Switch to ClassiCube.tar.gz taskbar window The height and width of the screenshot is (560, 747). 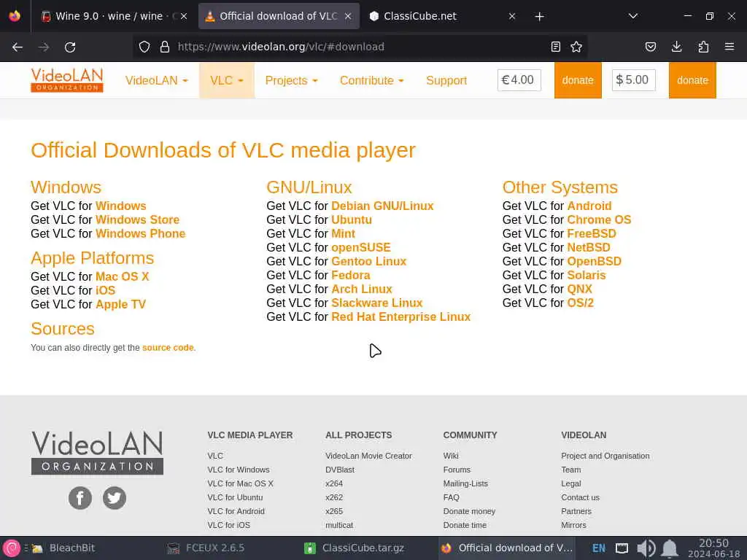(355, 548)
